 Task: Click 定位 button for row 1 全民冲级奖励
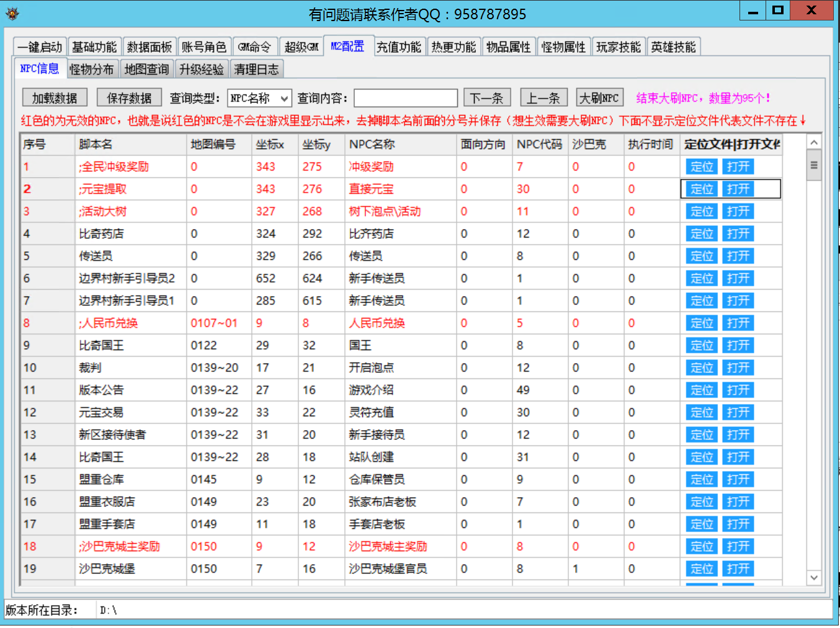pos(702,167)
